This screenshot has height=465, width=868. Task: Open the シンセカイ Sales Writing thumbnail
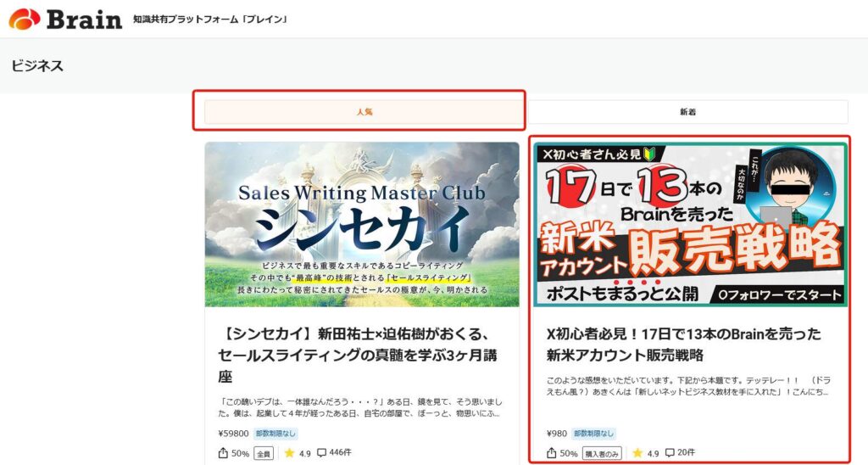tap(362, 225)
